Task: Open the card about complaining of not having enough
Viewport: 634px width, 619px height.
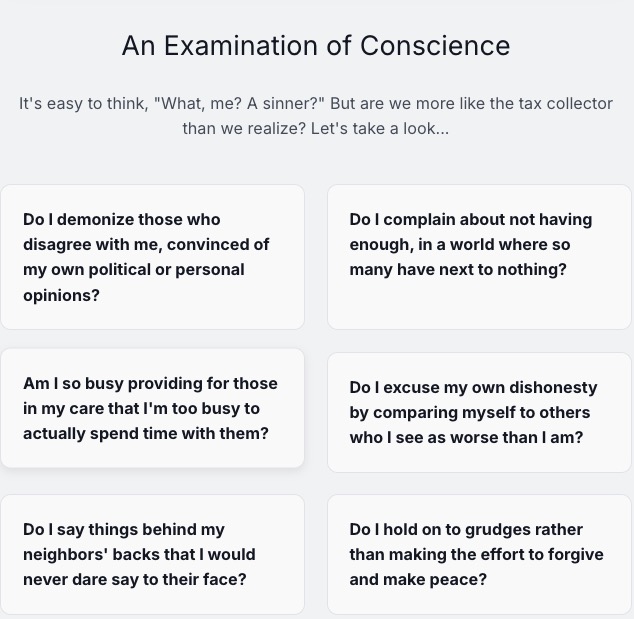Action: tap(479, 257)
